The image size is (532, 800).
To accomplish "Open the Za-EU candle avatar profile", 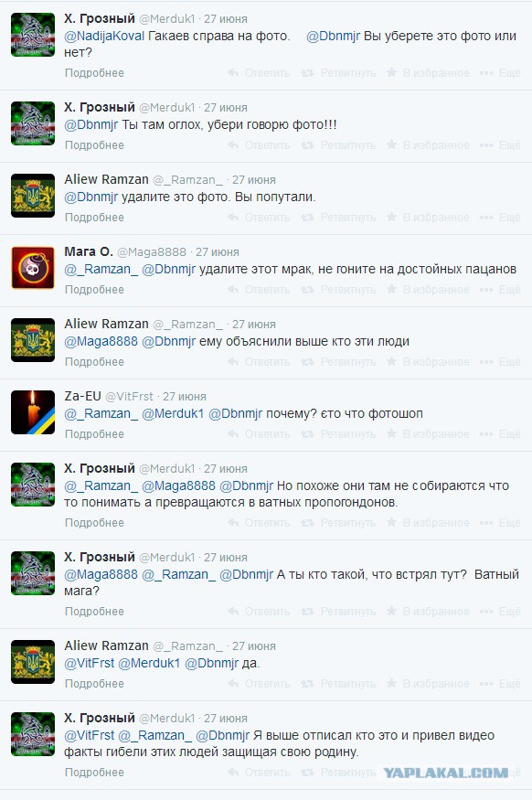I will pyautogui.click(x=33, y=412).
